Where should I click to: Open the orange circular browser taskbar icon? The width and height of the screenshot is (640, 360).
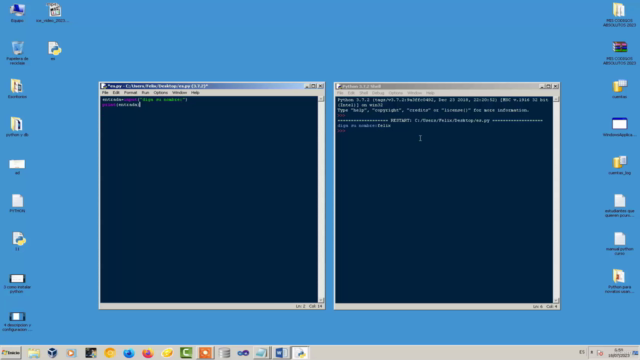click(x=110, y=353)
